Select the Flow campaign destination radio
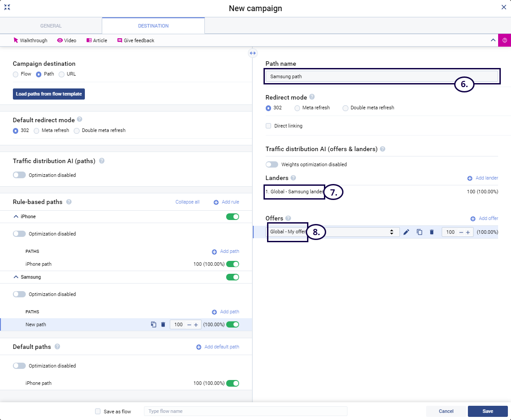 pos(16,74)
